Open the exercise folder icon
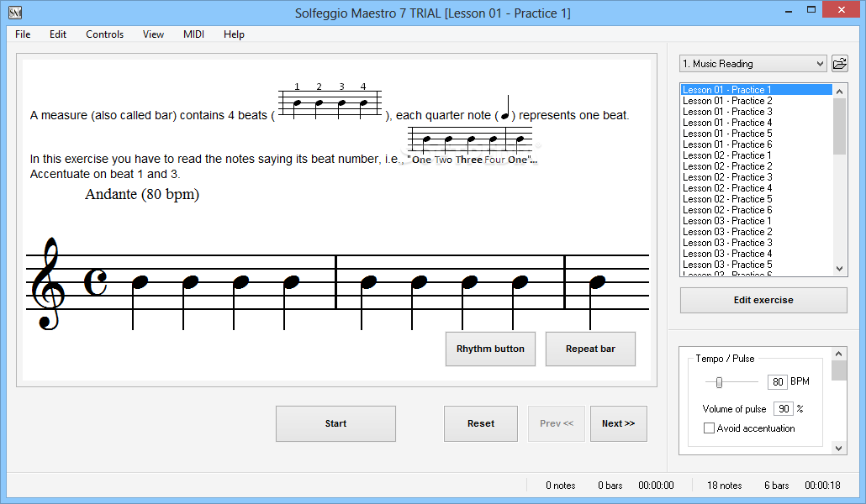 coord(839,64)
